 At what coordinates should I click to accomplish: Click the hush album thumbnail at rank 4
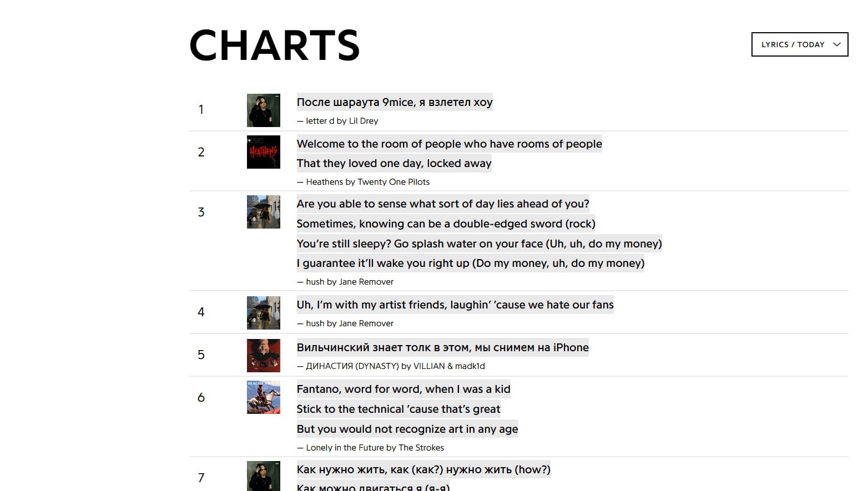tap(264, 313)
